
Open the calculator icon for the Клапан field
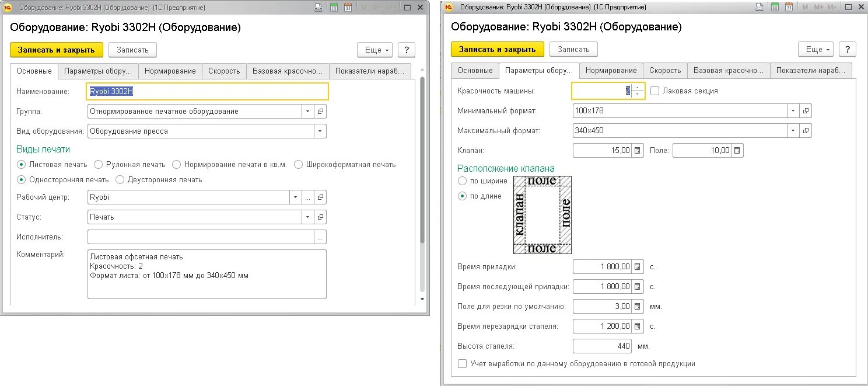pos(638,151)
